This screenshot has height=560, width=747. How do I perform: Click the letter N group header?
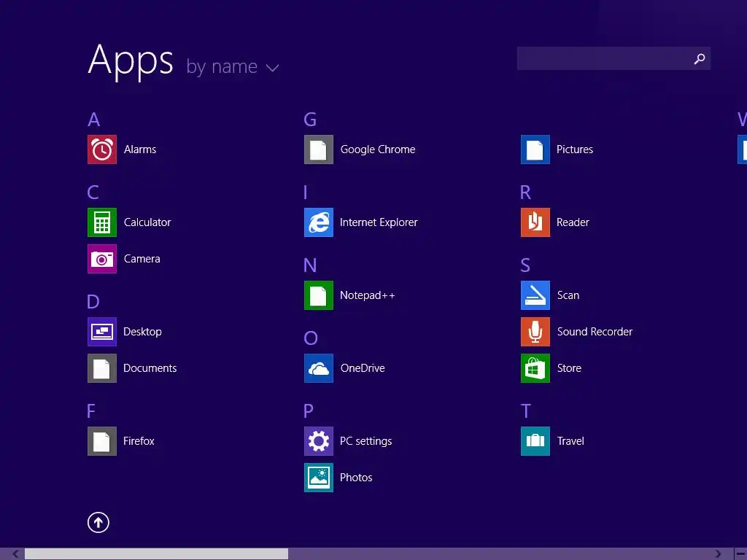point(310,265)
